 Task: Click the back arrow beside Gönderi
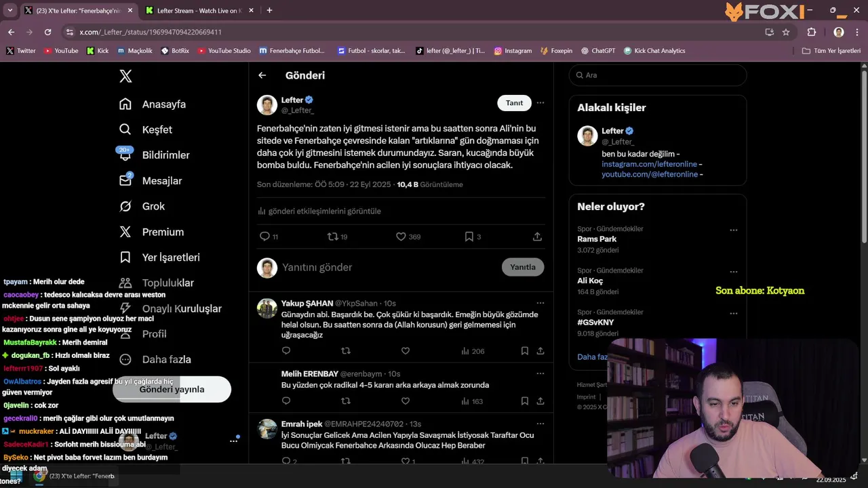262,75
